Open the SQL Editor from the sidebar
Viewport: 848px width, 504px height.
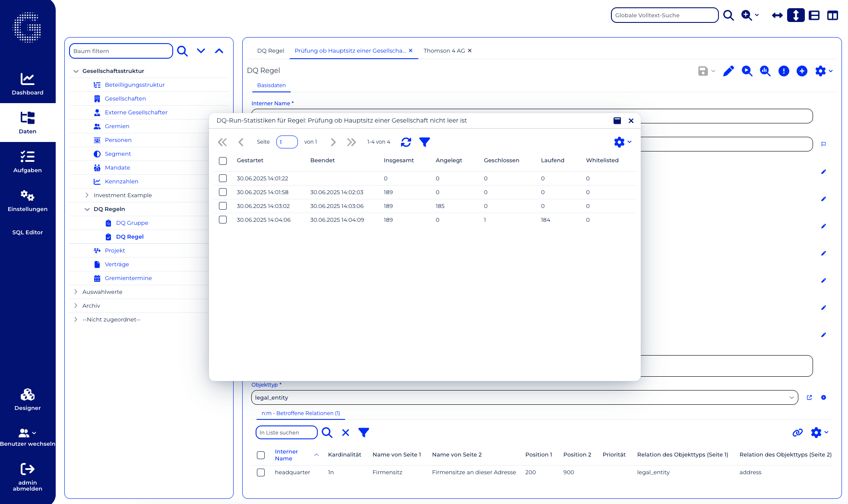click(28, 232)
